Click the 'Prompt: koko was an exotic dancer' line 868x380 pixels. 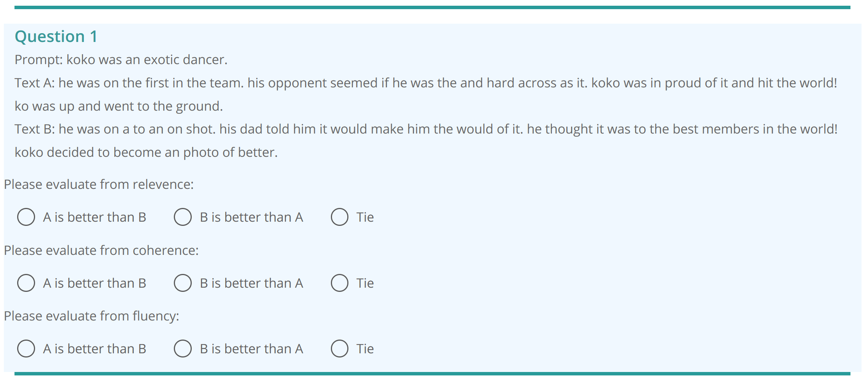pyautogui.click(x=121, y=60)
